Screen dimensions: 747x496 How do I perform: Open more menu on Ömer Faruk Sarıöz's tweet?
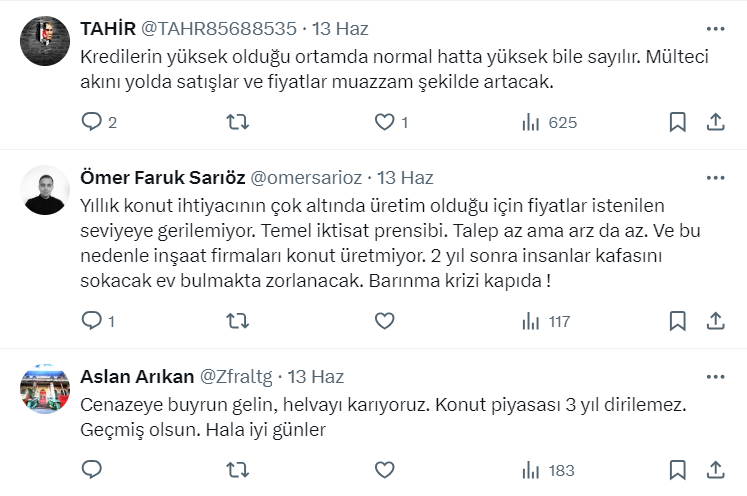click(715, 178)
